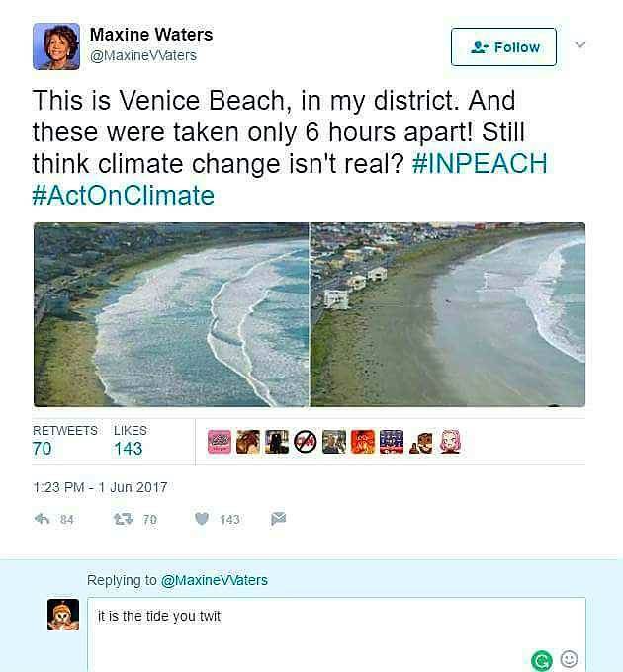Viewport: 623px width, 672px height.
Task: Open the emoji picker in reply box
Action: pos(569,658)
